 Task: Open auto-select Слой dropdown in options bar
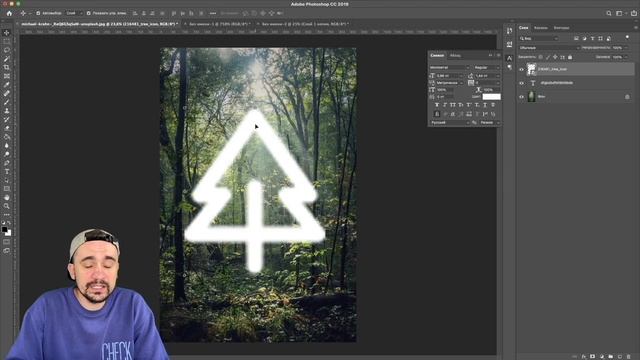[x=74, y=13]
